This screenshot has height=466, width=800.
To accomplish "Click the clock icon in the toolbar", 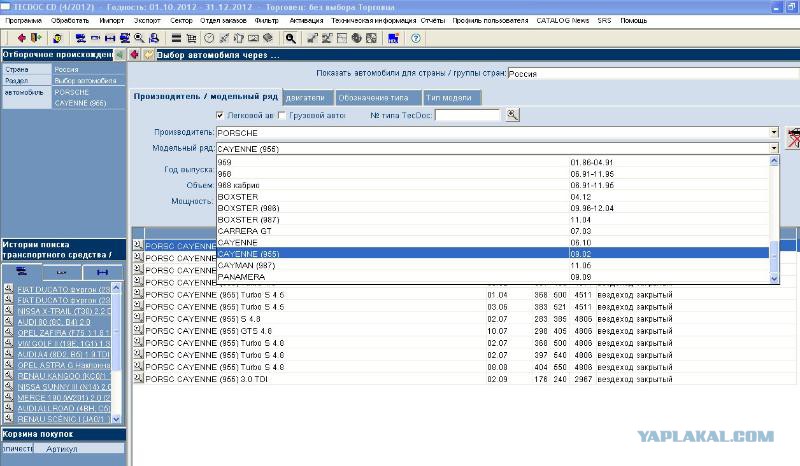I will coord(209,38).
